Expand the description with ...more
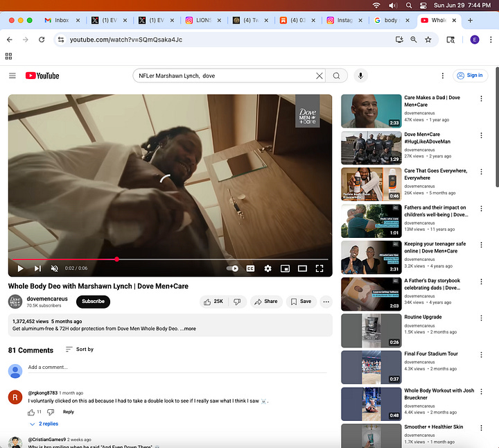Image resolution: width=499 pixels, height=448 pixels. [x=189, y=329]
